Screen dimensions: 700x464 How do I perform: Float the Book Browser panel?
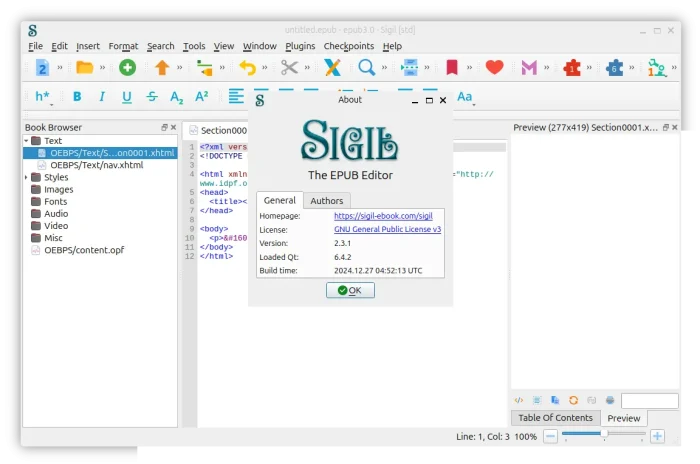tap(164, 127)
